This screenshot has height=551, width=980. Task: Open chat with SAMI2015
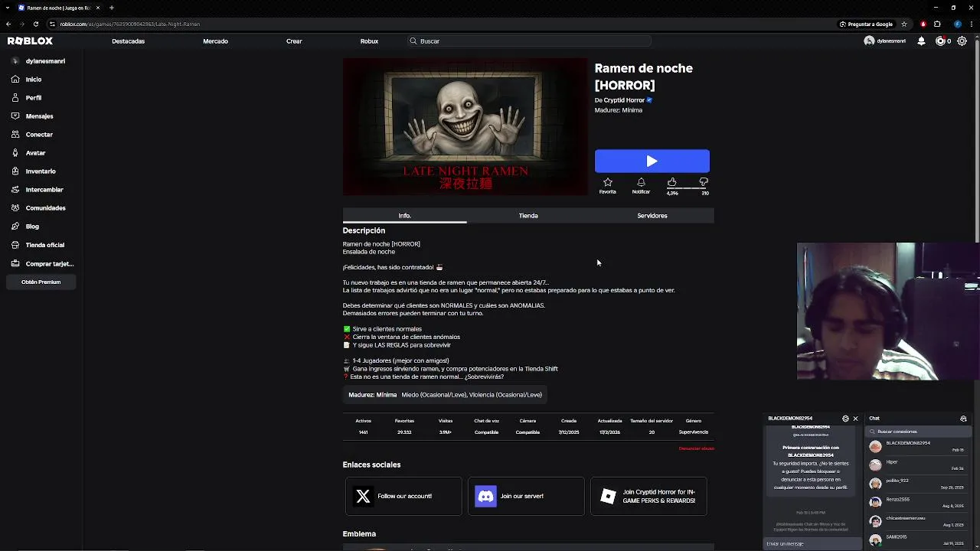(920, 540)
